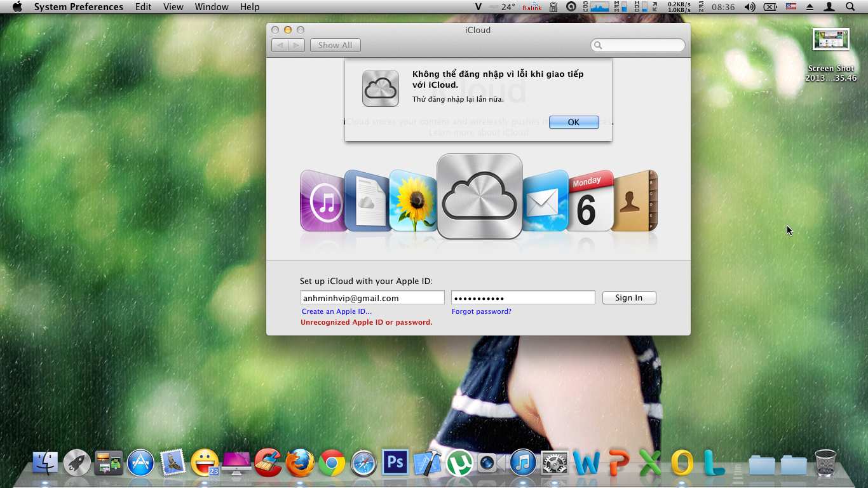
Task: Open CleanMyMac display icon in Dock
Action: pyautogui.click(x=236, y=463)
